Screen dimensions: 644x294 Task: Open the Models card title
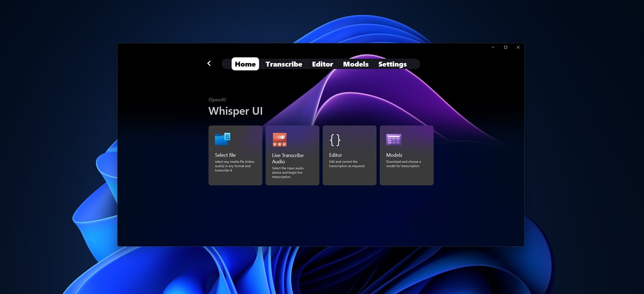tap(394, 155)
